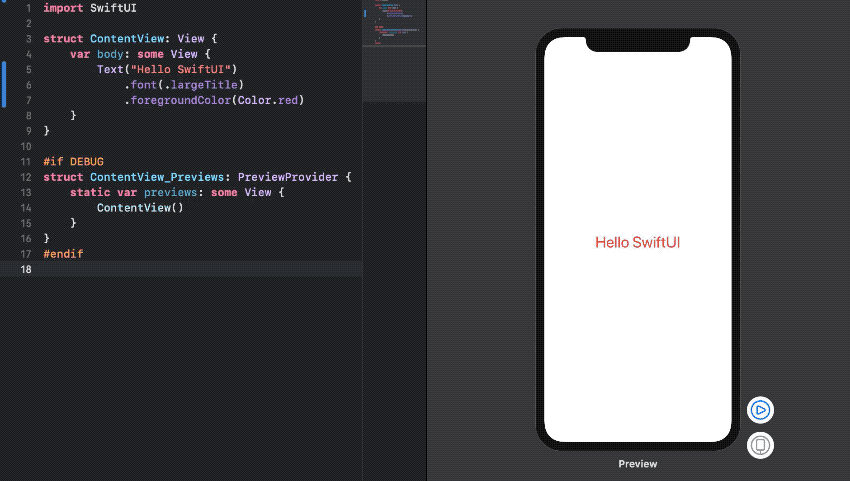Click 'var body: some View {' line
The height and width of the screenshot is (481, 850).
(x=140, y=54)
